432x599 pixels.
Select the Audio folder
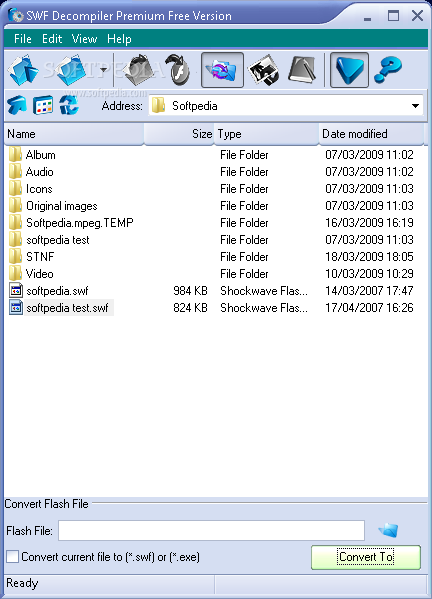point(40,172)
